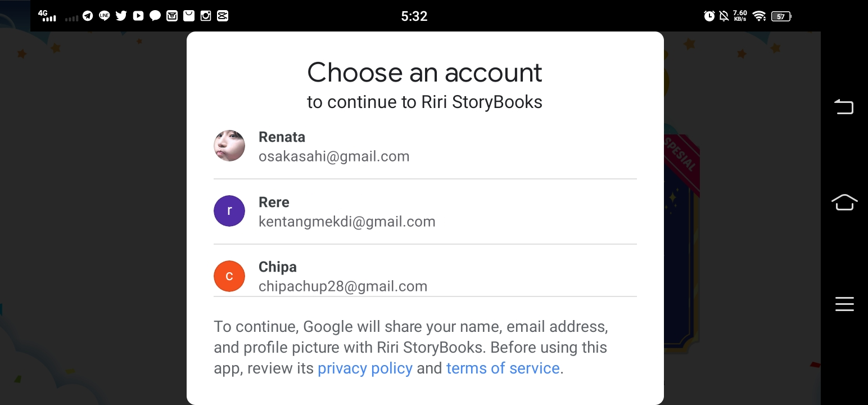Image resolution: width=868 pixels, height=405 pixels.
Task: Tap the alarm clock status icon
Action: point(709,16)
